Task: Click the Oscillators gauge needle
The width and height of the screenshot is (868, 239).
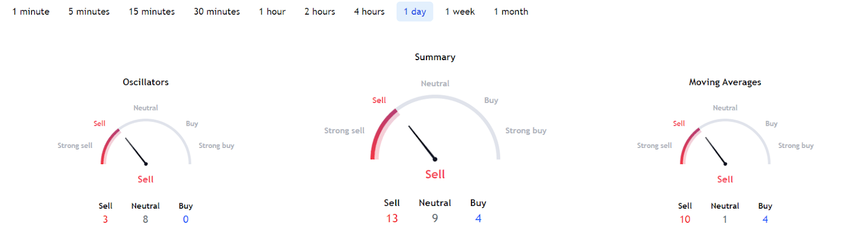Action: [x=136, y=151]
